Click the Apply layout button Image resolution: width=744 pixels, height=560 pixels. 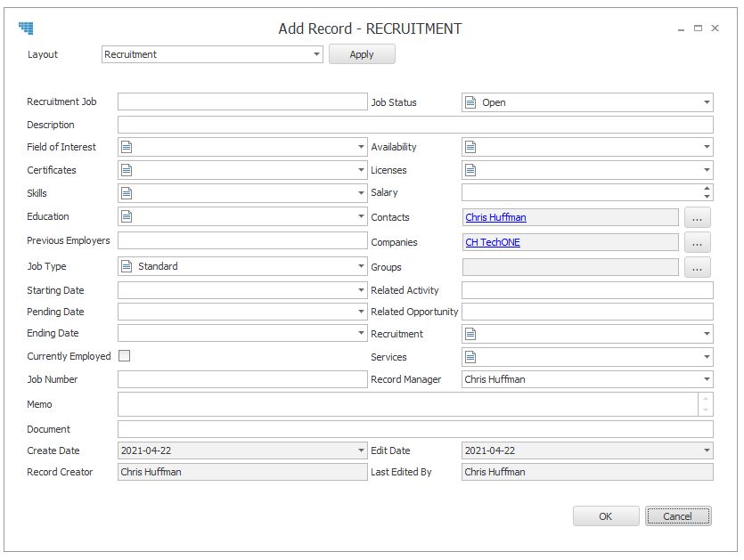[x=362, y=54]
